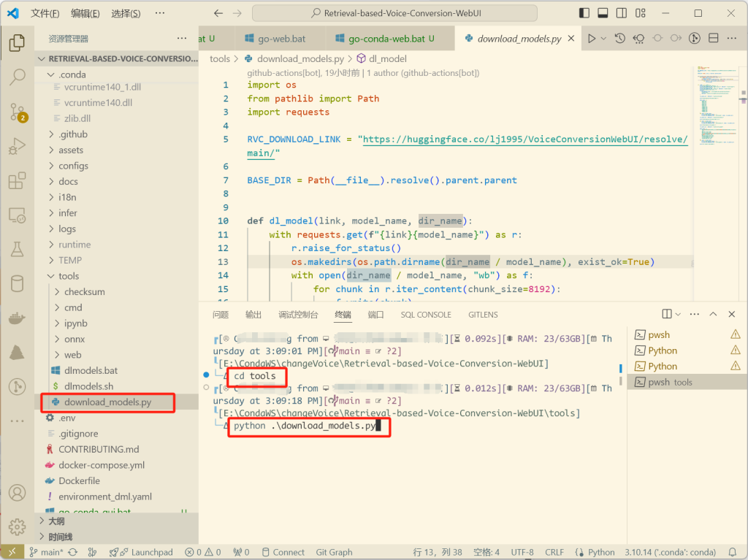Change the CRLF line ending setting
Image resolution: width=748 pixels, height=560 pixels.
pyautogui.click(x=554, y=552)
